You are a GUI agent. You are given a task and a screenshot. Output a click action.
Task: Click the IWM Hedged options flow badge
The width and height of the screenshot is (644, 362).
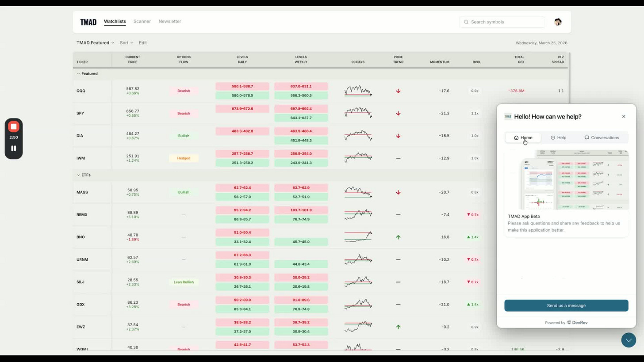(x=184, y=158)
